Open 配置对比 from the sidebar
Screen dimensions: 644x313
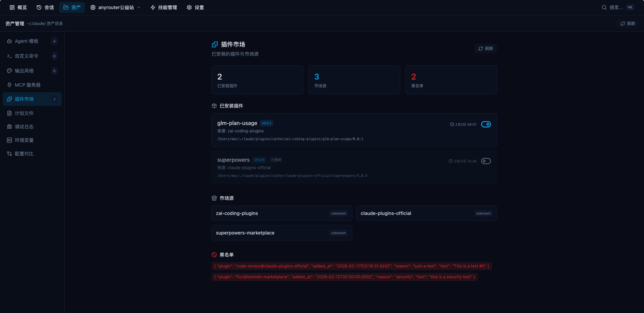tap(24, 154)
